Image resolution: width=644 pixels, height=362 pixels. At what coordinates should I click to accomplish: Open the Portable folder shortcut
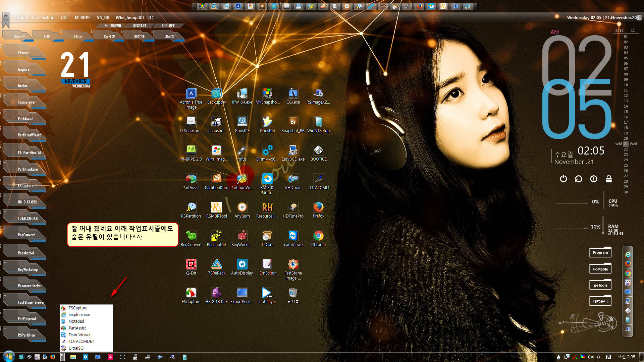tap(600, 269)
